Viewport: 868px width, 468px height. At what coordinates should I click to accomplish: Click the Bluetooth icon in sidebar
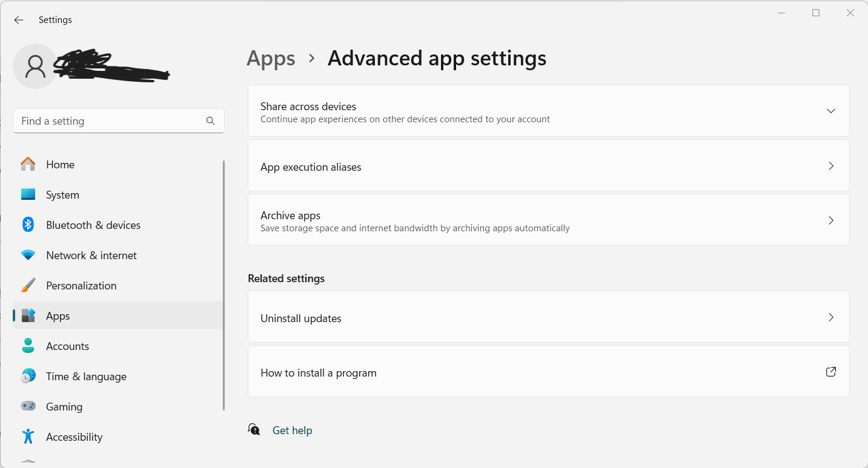pyautogui.click(x=28, y=225)
